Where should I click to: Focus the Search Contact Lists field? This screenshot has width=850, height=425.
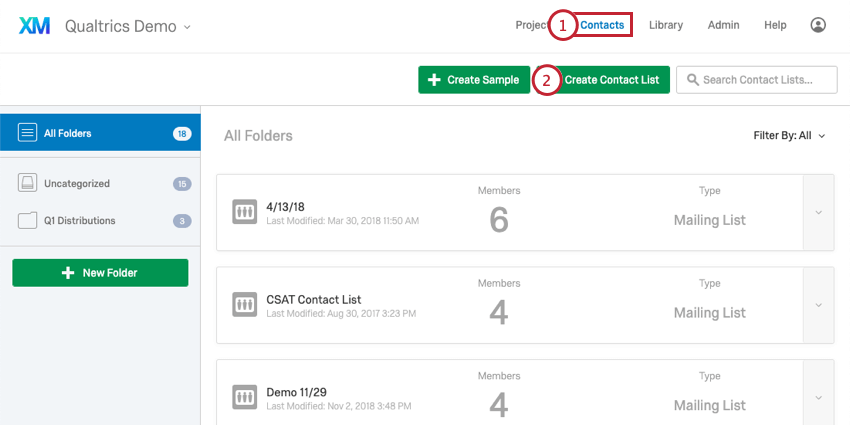pos(757,80)
